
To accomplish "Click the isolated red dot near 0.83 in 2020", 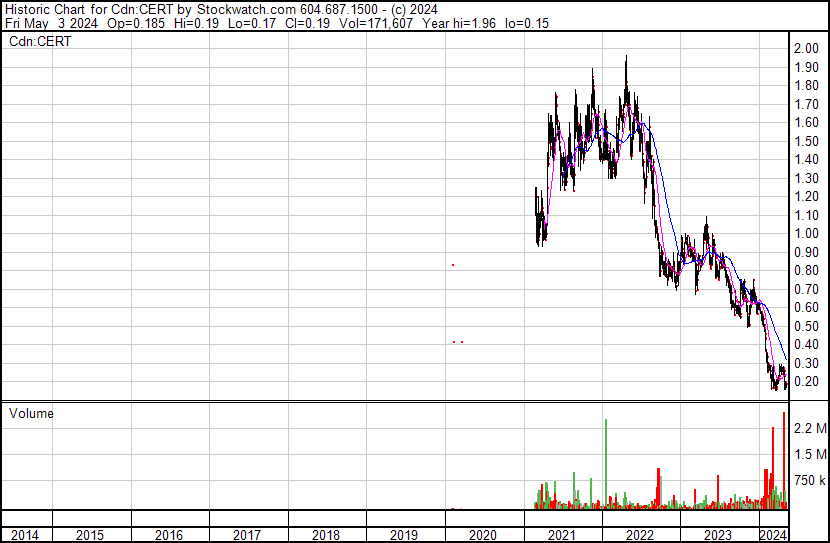I will [x=453, y=265].
